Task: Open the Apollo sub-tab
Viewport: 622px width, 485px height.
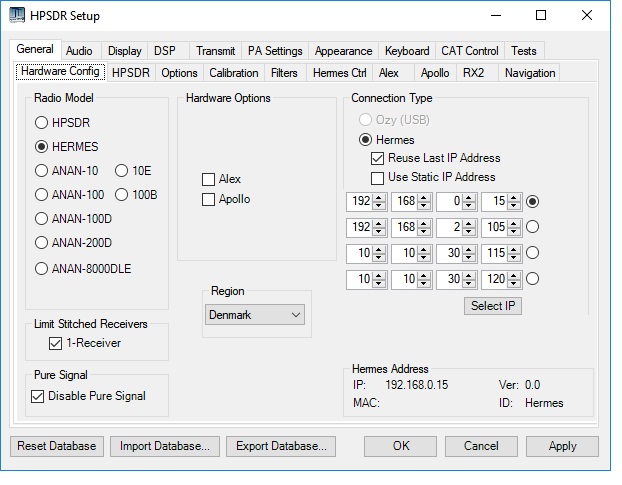Action: (x=435, y=73)
